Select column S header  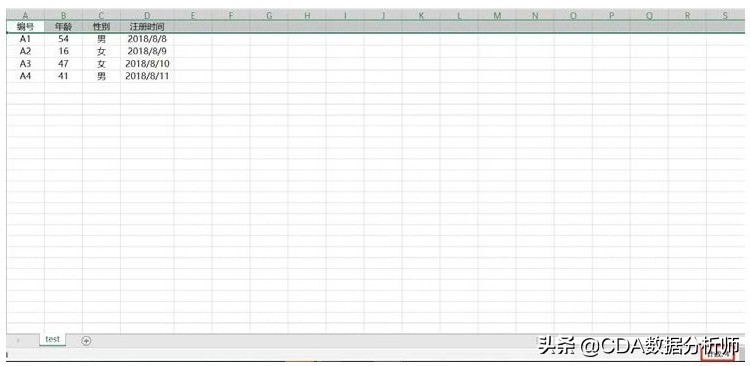[x=725, y=15]
